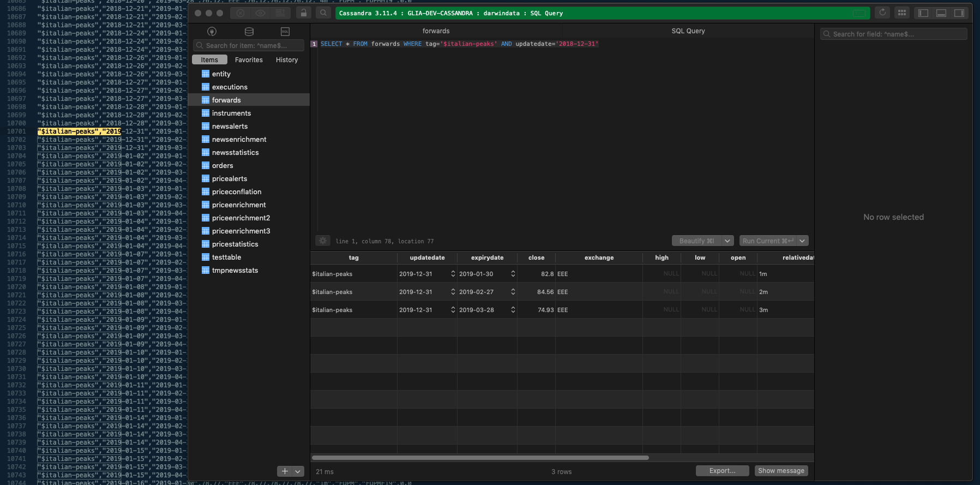980x485 pixels.
Task: Click the Search for item field
Action: [248, 45]
